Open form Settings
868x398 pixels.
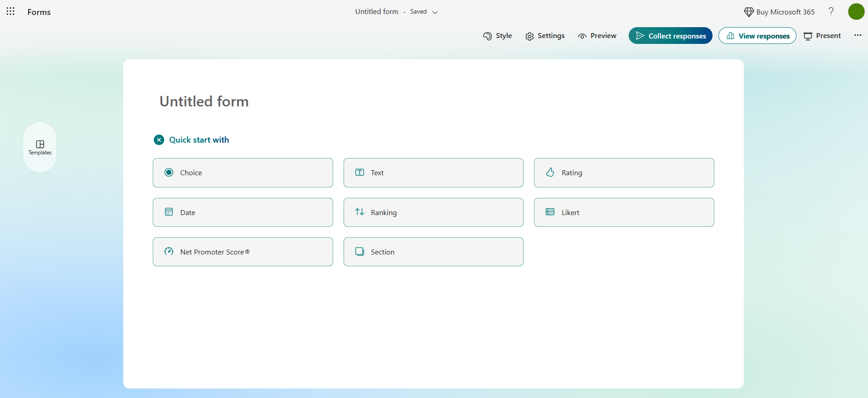[x=545, y=36]
